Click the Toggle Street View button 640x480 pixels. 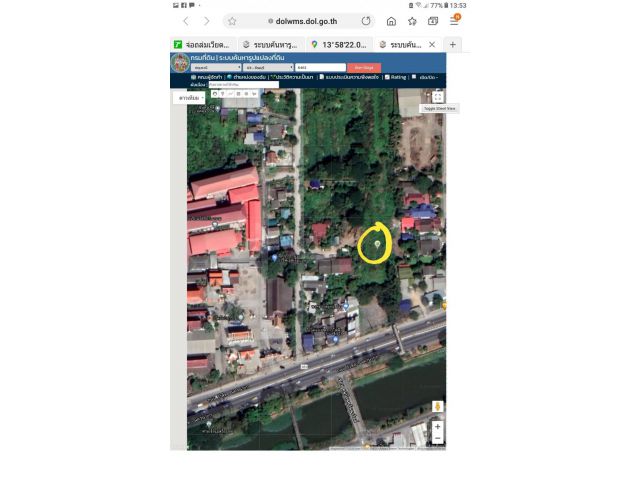[439, 109]
